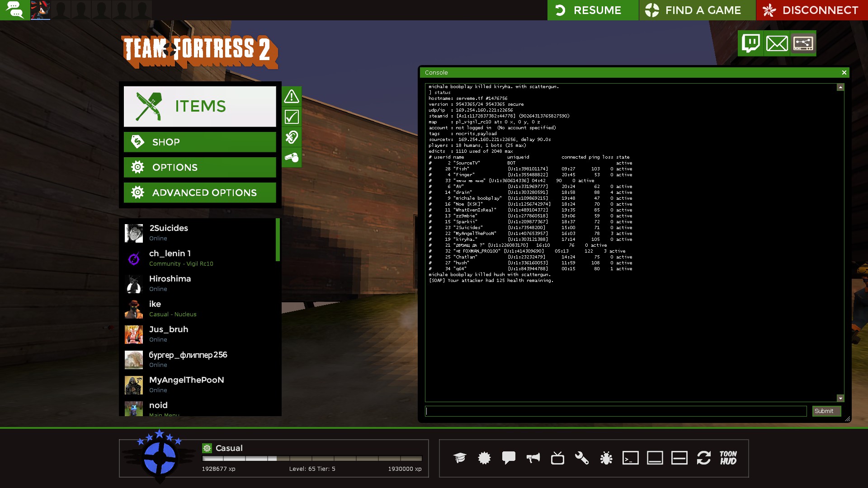
Task: Click the TOON HUD logo
Action: tap(728, 458)
